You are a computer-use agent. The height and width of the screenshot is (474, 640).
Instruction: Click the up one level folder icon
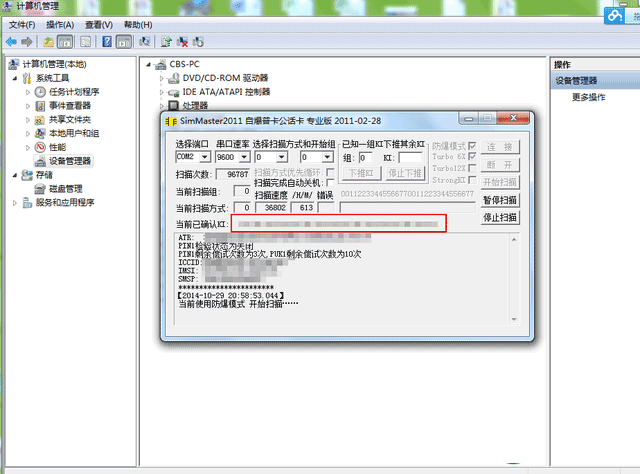click(49, 42)
